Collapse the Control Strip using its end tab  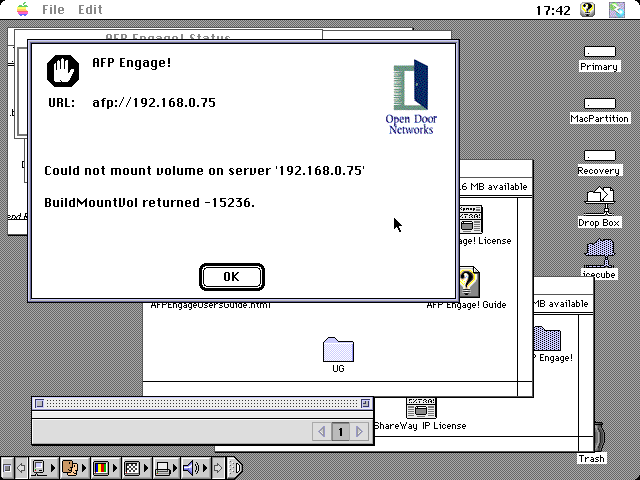click(235, 468)
